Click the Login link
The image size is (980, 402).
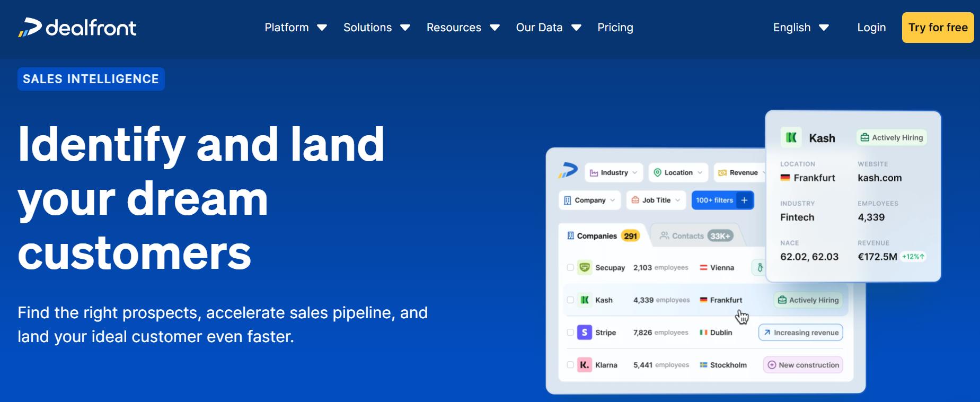pyautogui.click(x=871, y=28)
